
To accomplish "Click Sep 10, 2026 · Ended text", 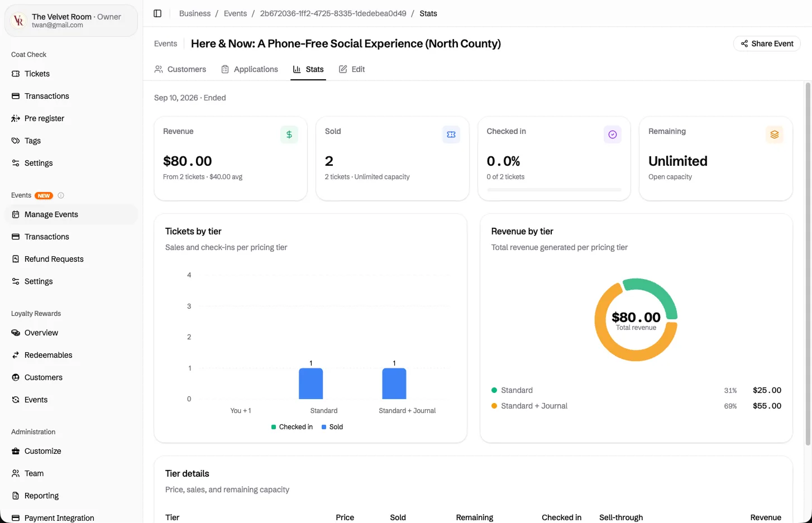I will [x=190, y=98].
